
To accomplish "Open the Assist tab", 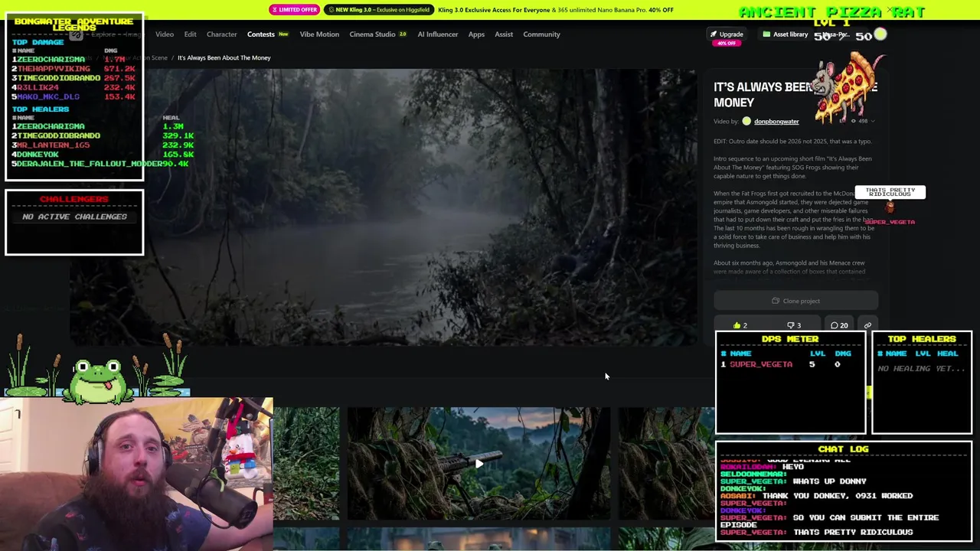I will (x=504, y=34).
